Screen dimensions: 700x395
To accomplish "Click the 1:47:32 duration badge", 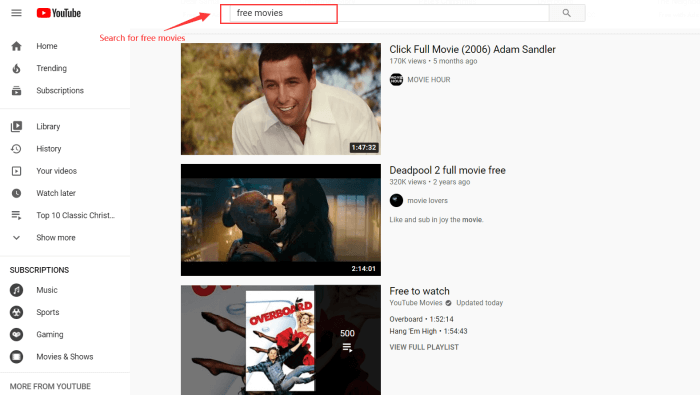I will pos(364,148).
